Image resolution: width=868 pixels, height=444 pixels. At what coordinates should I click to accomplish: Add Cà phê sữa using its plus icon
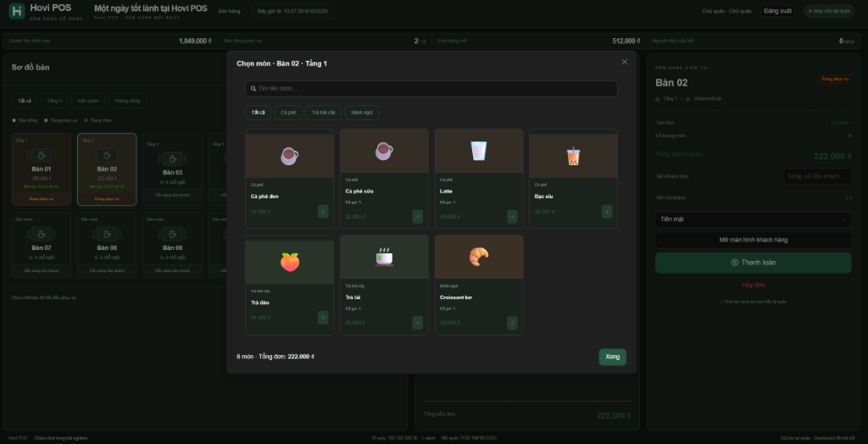(x=417, y=216)
